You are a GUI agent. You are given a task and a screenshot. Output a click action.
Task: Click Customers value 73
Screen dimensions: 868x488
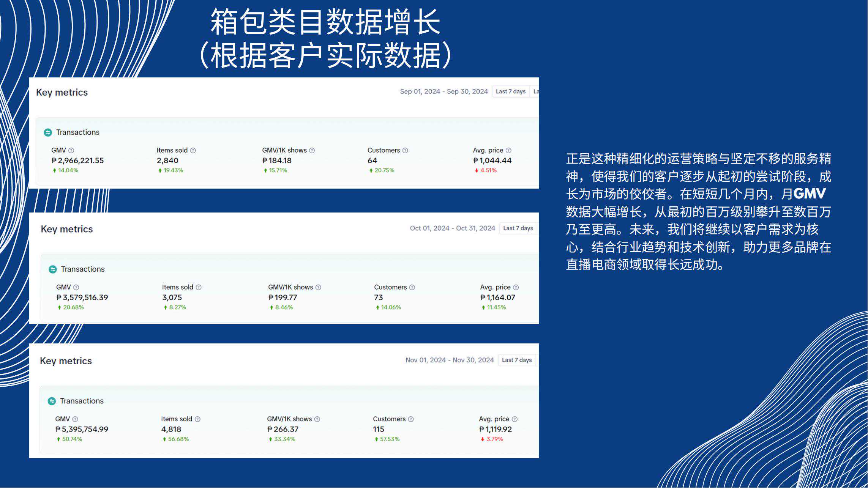[379, 298]
